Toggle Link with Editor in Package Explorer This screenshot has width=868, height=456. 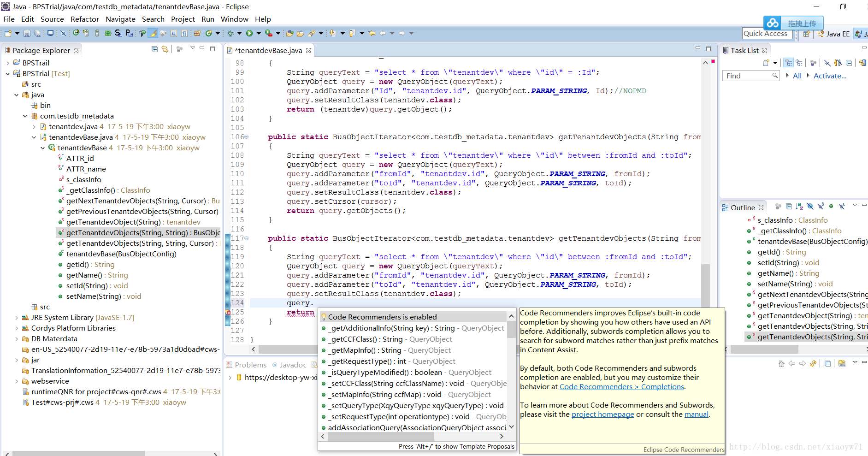pyautogui.click(x=165, y=49)
